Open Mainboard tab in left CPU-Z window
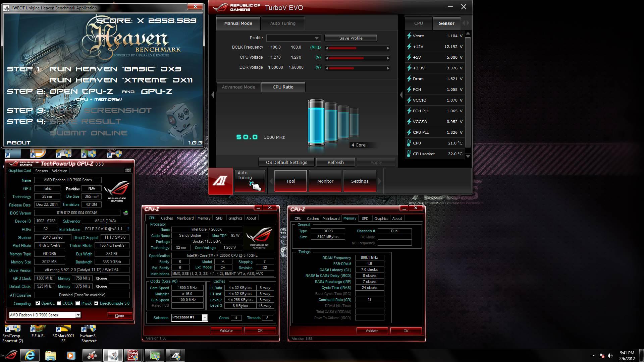The height and width of the screenshot is (362, 644). click(x=185, y=218)
